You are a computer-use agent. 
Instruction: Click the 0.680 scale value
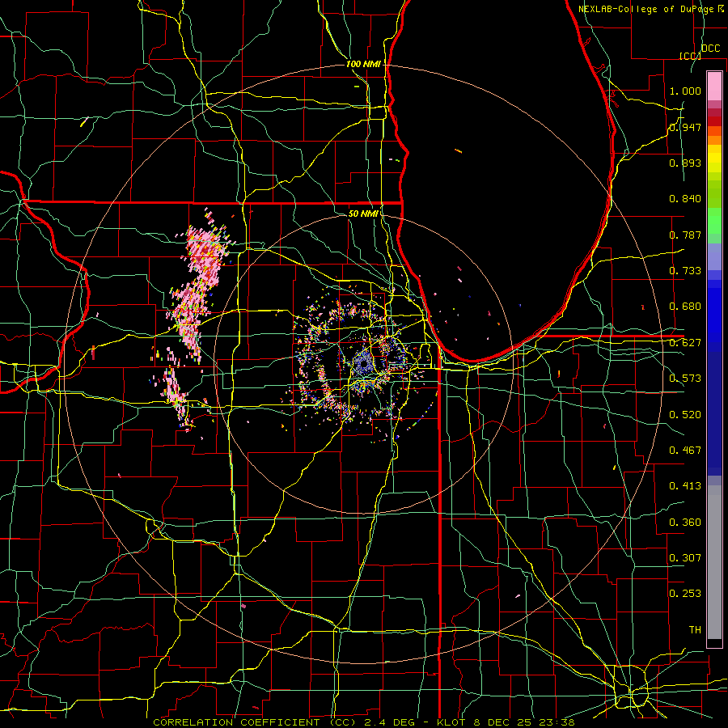pyautogui.click(x=685, y=307)
